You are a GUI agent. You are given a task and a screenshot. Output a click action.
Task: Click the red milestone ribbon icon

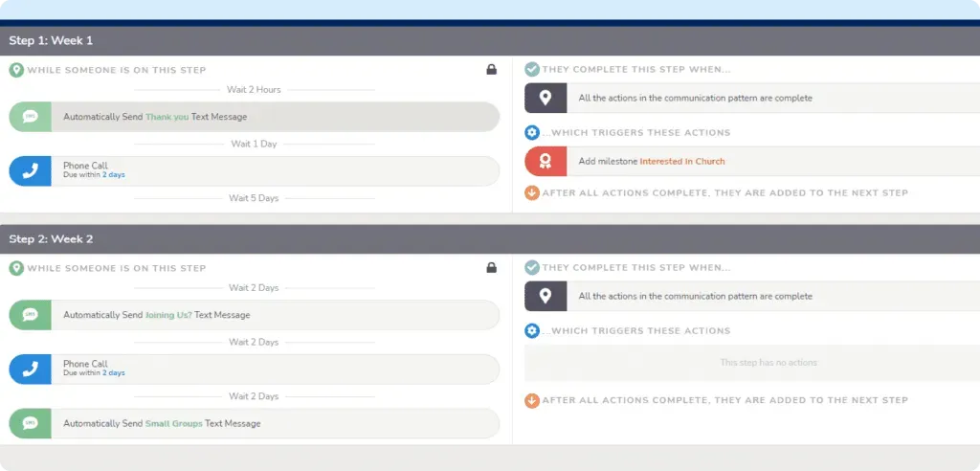pyautogui.click(x=546, y=161)
